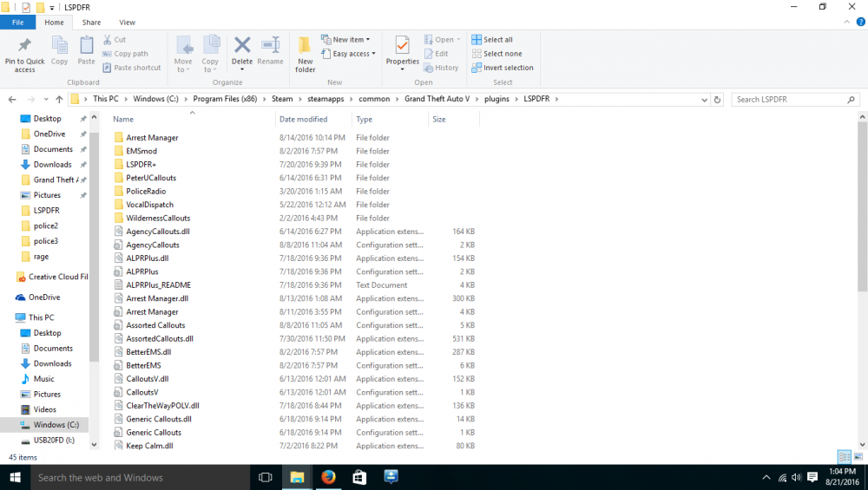Click the Search LSPDFR field
868x490 pixels.
[795, 100]
